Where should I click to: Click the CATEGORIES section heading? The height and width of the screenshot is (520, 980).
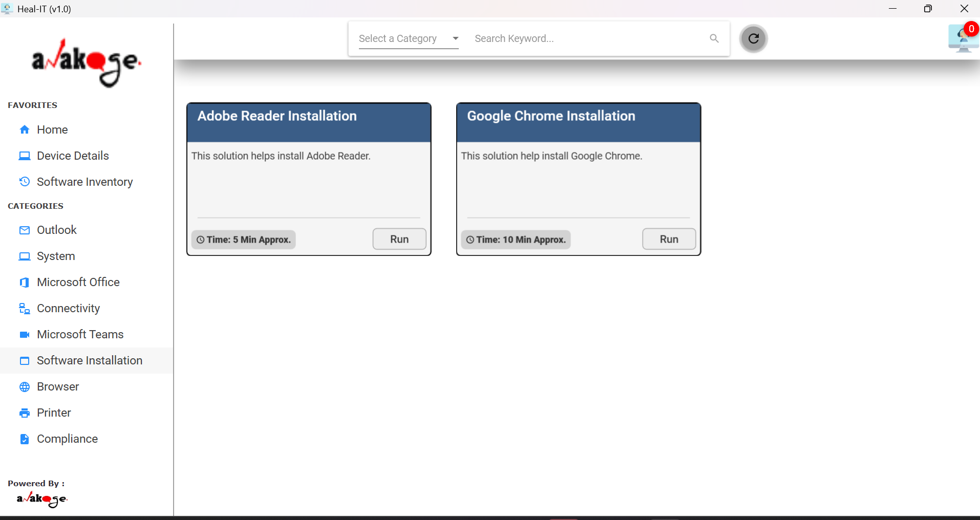click(x=36, y=206)
